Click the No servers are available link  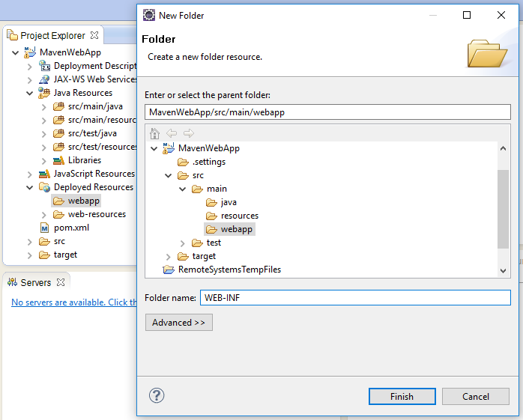point(74,302)
